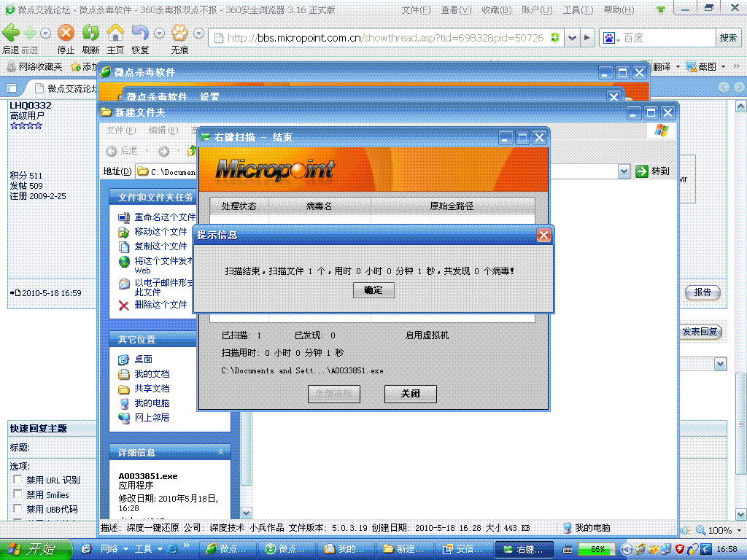
Task: Open the 主页 home icon
Action: (115, 33)
